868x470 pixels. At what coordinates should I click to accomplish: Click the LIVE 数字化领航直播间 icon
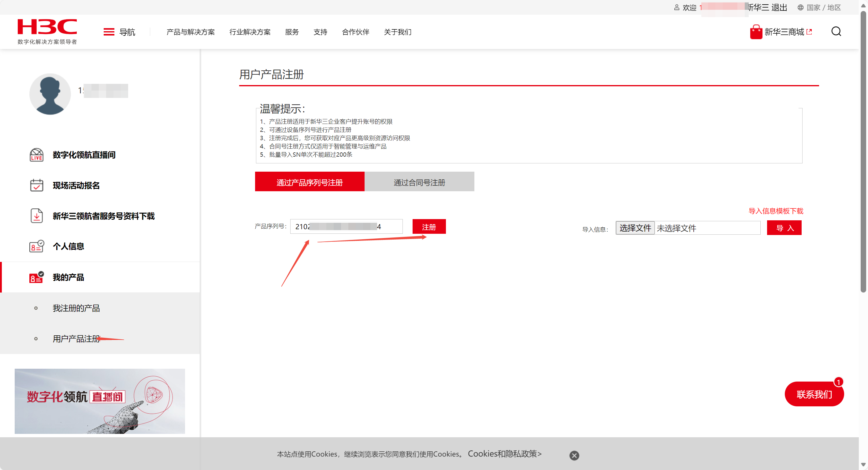click(x=36, y=155)
